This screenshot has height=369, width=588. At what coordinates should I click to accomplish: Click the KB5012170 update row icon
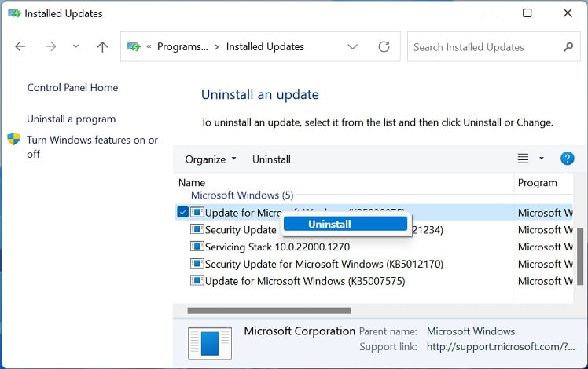197,264
